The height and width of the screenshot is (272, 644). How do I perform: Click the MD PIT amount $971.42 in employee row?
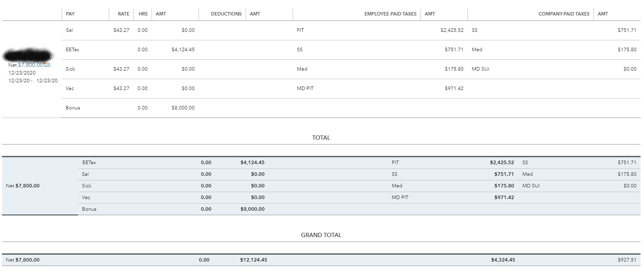[x=454, y=88]
